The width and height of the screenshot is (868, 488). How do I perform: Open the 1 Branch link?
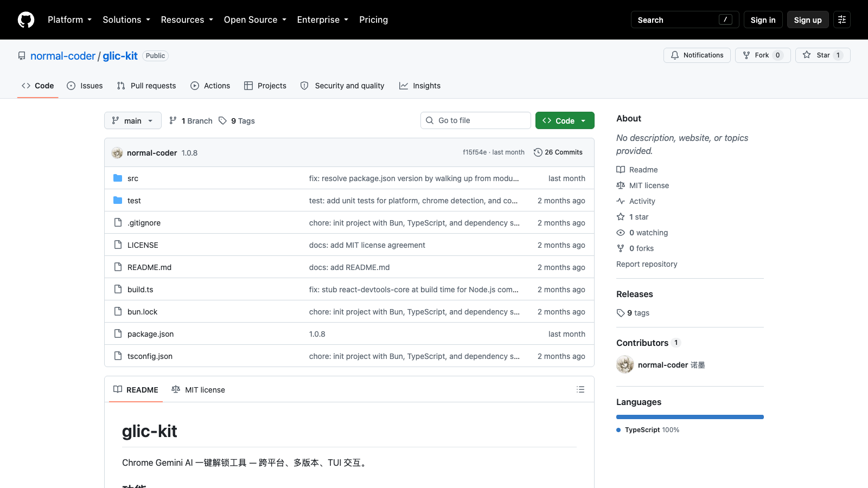pyautogui.click(x=190, y=120)
